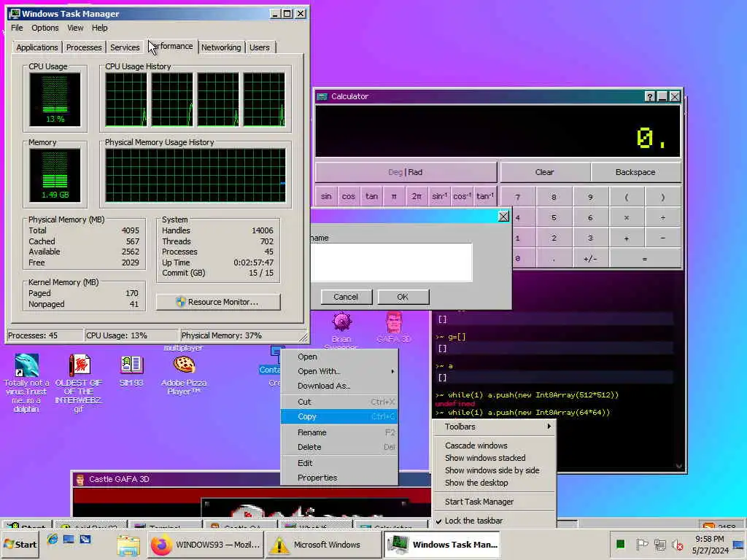
Task: Switch to the Users tab
Action: coord(260,47)
